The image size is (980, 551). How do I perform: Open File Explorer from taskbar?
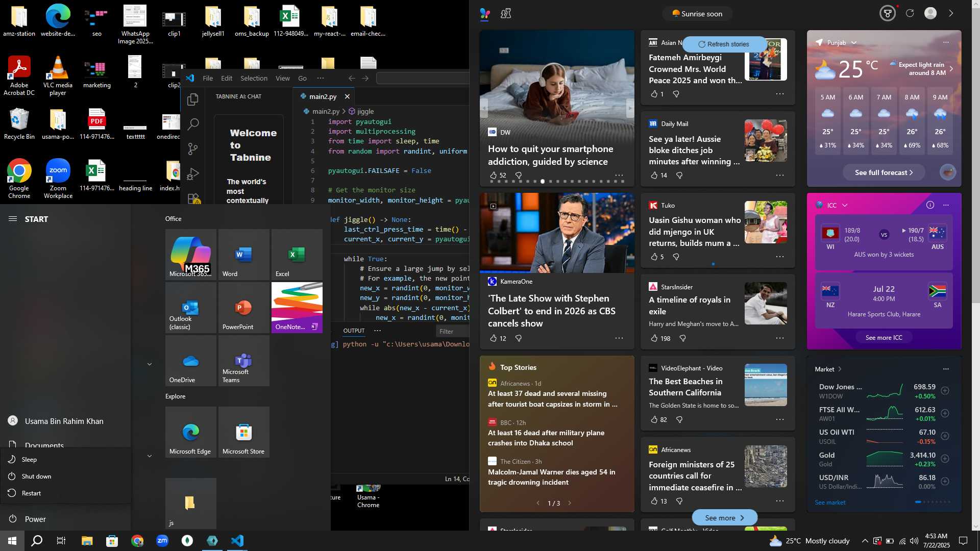[87, 541]
